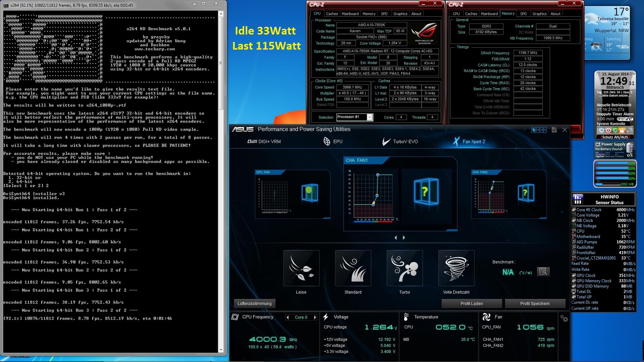Click the Temperature thermometer icon

click(406, 317)
